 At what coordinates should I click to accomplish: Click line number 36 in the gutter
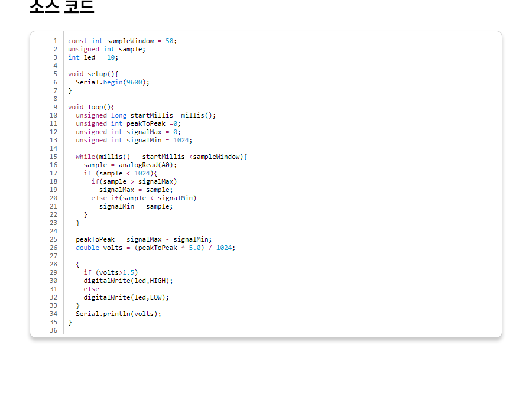click(55, 331)
